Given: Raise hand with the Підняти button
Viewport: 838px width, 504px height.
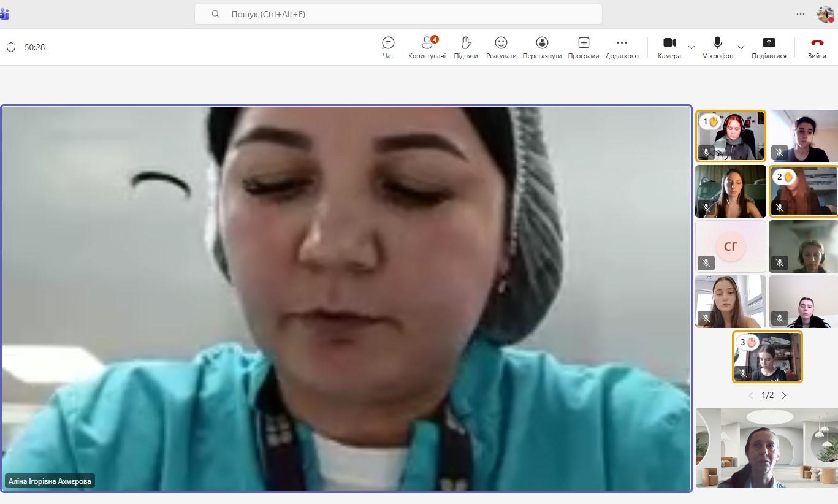Looking at the screenshot, I should click(466, 47).
